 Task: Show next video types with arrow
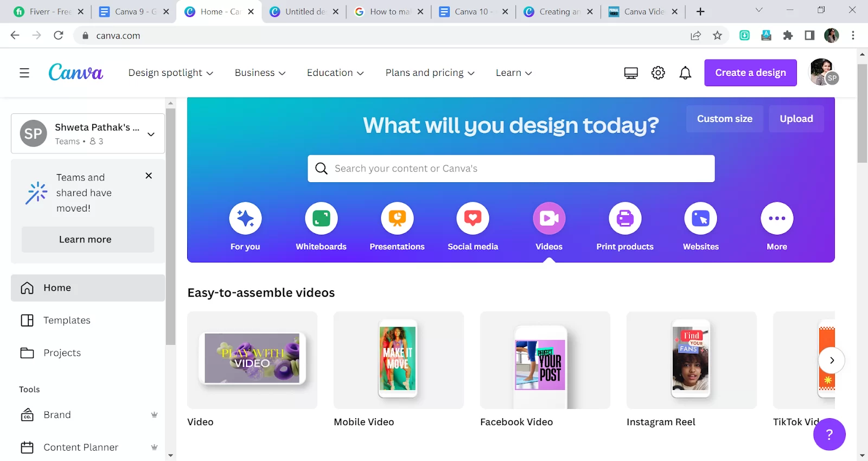[832, 360]
